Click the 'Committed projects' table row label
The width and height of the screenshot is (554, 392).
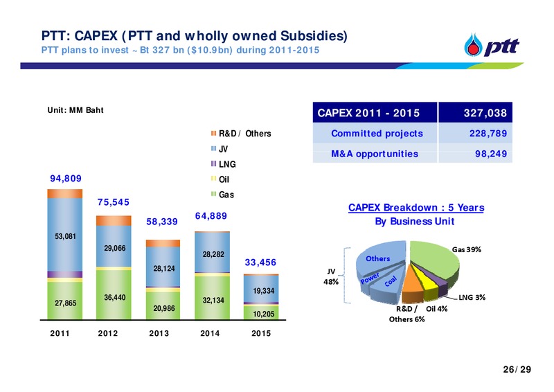pyautogui.click(x=377, y=133)
